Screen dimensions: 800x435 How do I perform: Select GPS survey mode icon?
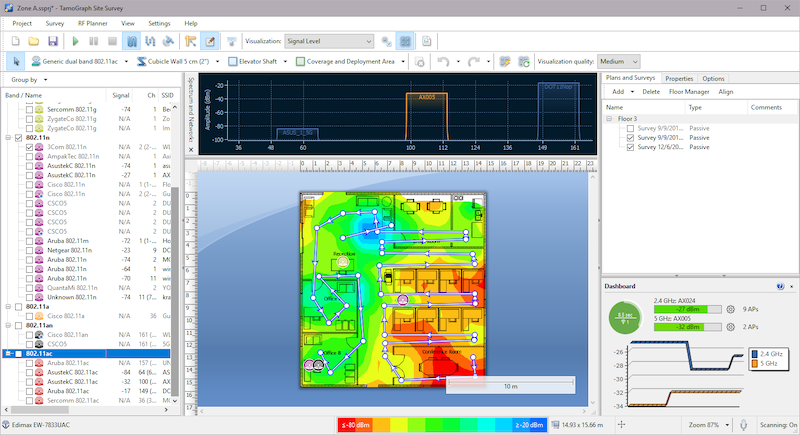point(168,41)
